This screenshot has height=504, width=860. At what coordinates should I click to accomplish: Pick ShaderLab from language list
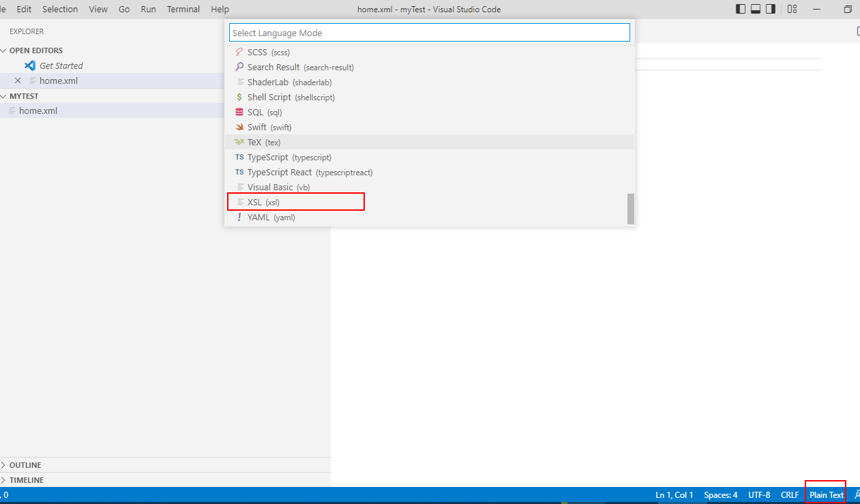click(x=430, y=82)
